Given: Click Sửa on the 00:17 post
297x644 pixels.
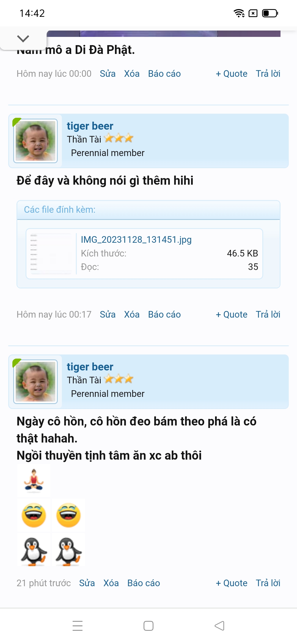Looking at the screenshot, I should tap(108, 314).
